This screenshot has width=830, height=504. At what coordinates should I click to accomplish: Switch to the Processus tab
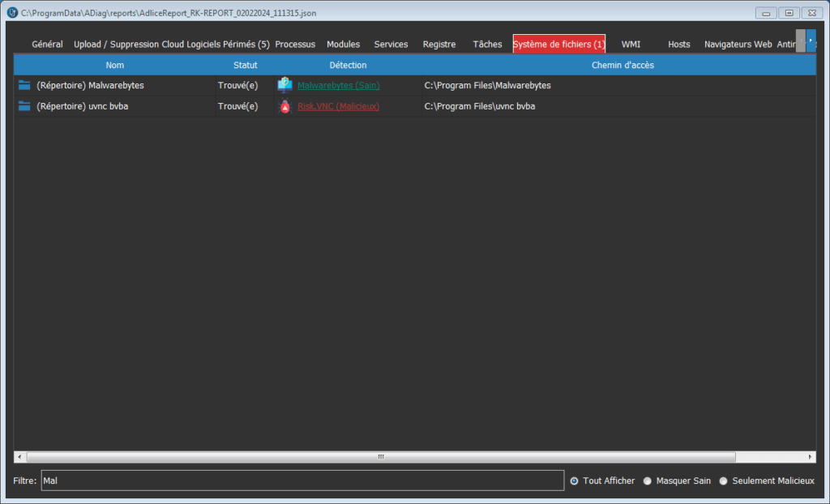[x=295, y=45]
